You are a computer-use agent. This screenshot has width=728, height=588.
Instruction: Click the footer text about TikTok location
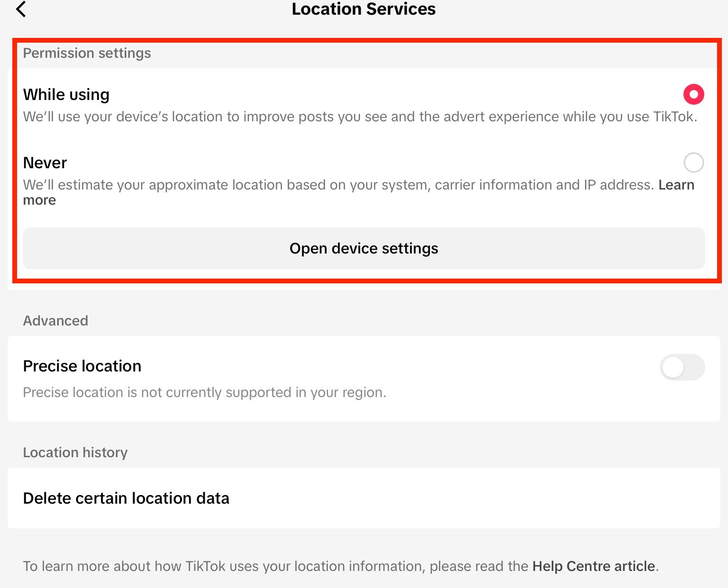click(275, 566)
